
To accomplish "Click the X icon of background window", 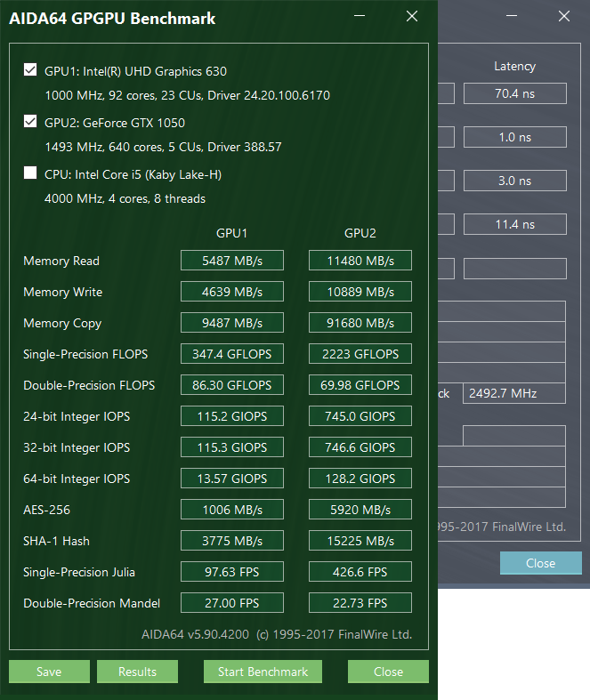I will (564, 16).
